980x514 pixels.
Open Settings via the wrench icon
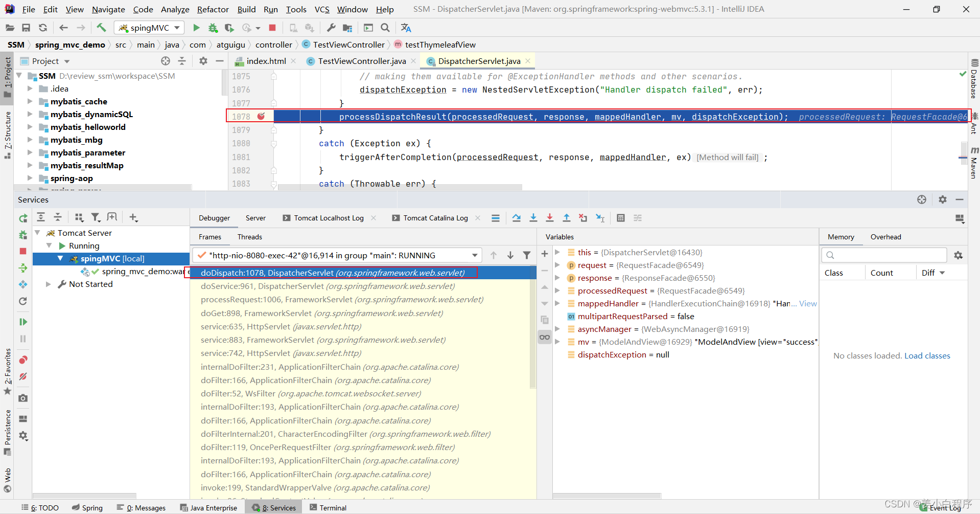point(331,28)
